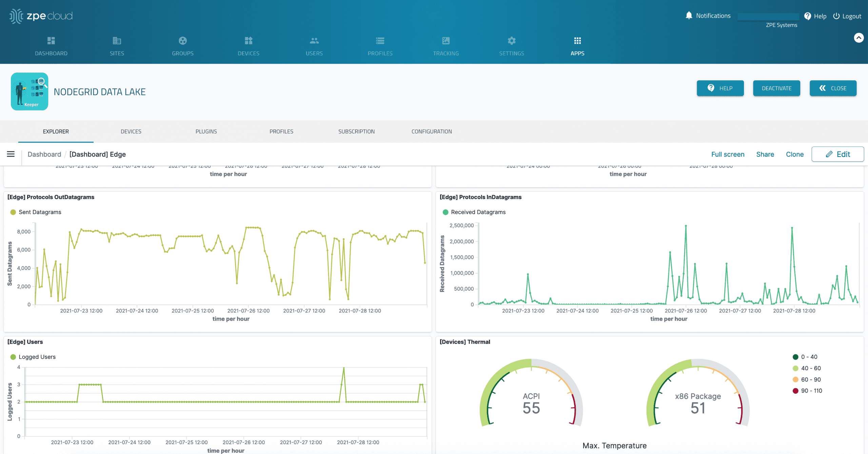Open the Dashboard nav icon
This screenshot has width=868, height=454.
51,41
